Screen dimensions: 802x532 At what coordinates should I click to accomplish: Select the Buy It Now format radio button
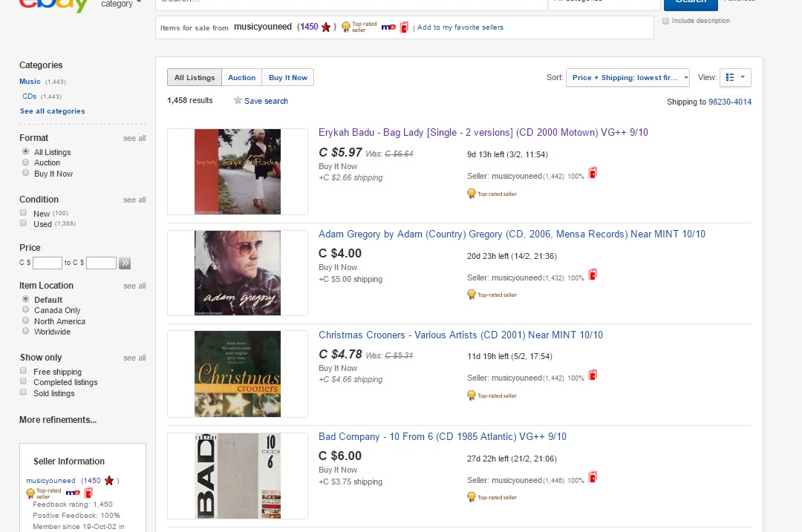click(25, 173)
